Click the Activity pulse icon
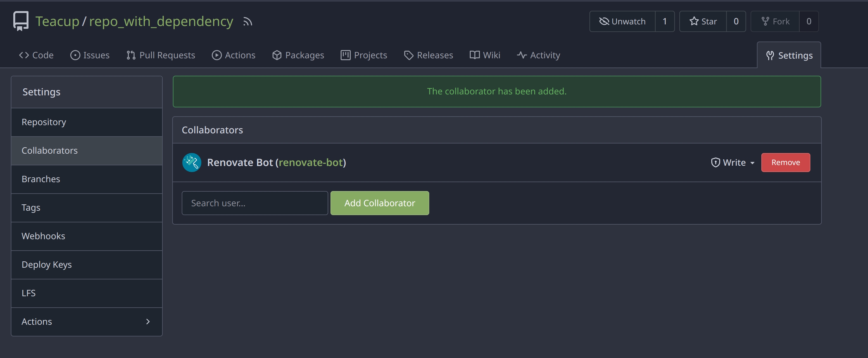 pos(521,55)
